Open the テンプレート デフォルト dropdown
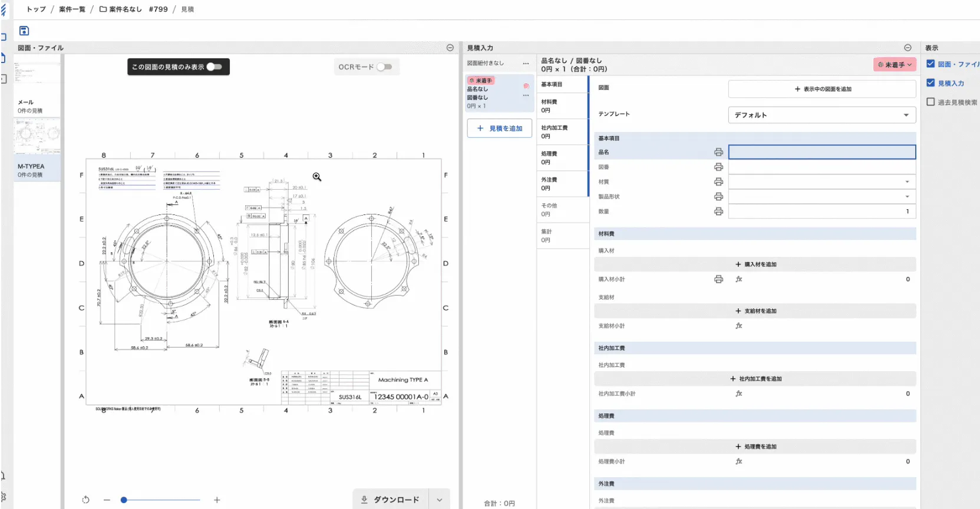The width and height of the screenshot is (980, 509). 821,115
